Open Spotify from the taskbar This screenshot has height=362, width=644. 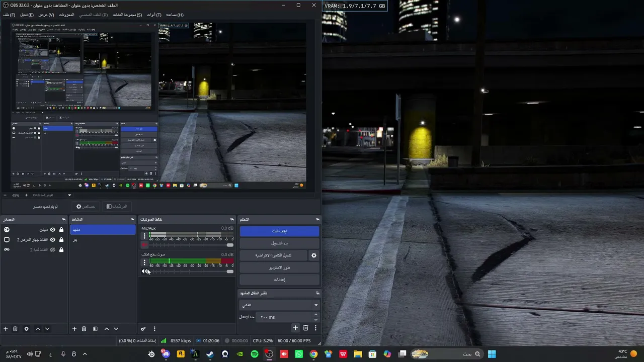point(255,354)
